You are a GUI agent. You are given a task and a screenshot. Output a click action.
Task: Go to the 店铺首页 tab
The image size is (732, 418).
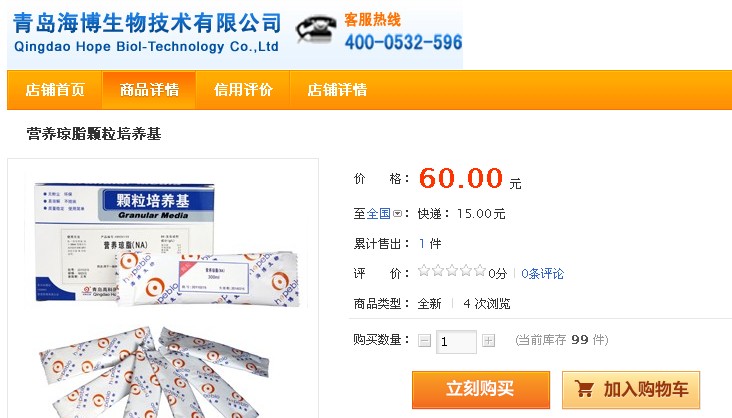[x=55, y=90]
